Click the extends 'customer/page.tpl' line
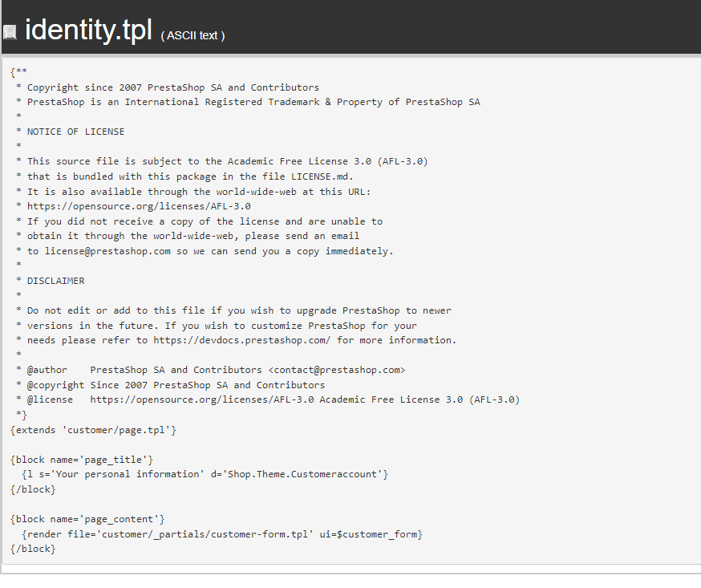This screenshot has width=701, height=588. 93,430
